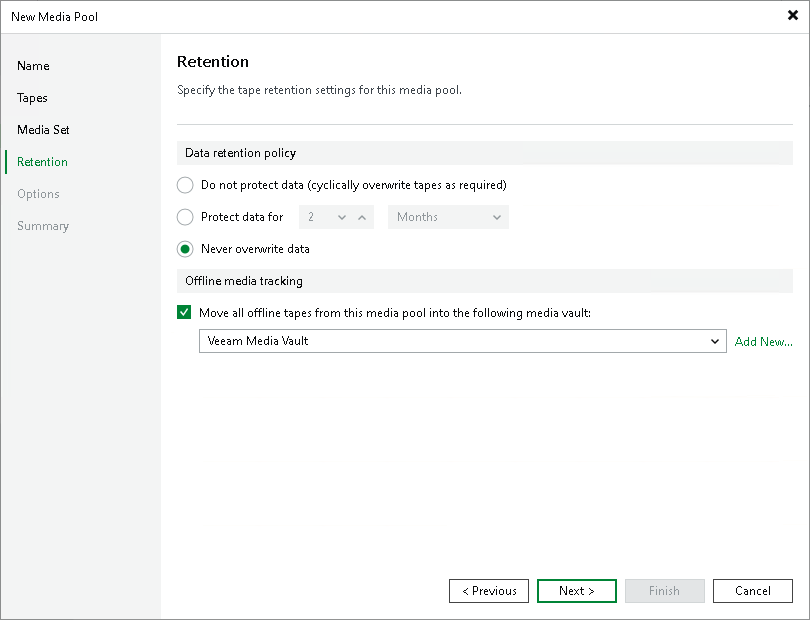Open the Veeam Media Vault dropdown
This screenshot has width=810, height=620.
[x=463, y=341]
